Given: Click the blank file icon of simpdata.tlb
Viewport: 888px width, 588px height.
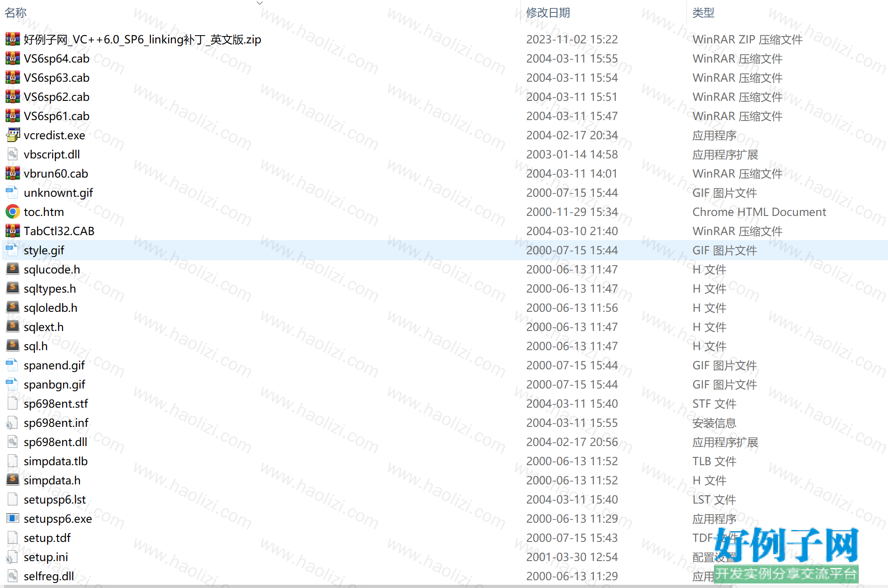Looking at the screenshot, I should 12,461.
